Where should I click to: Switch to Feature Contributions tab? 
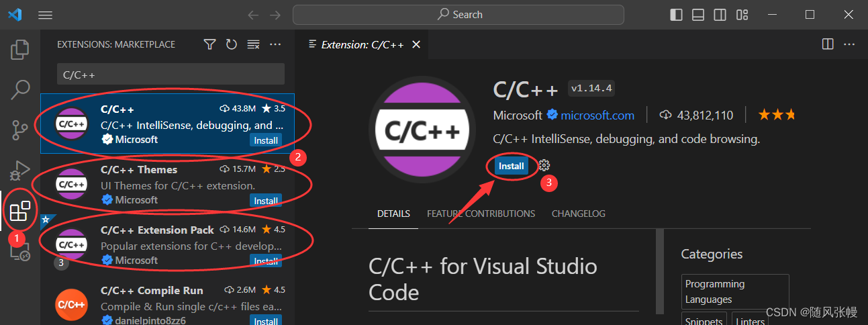(x=481, y=214)
